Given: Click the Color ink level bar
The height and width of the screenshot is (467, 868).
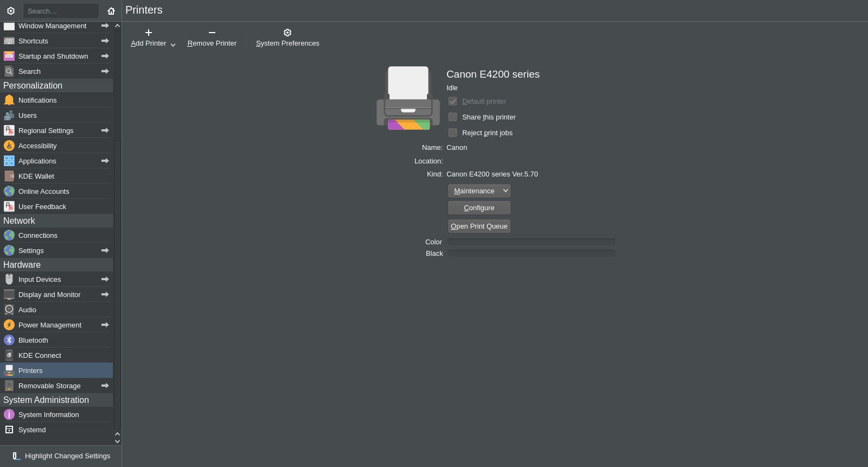Looking at the screenshot, I should 531,242.
